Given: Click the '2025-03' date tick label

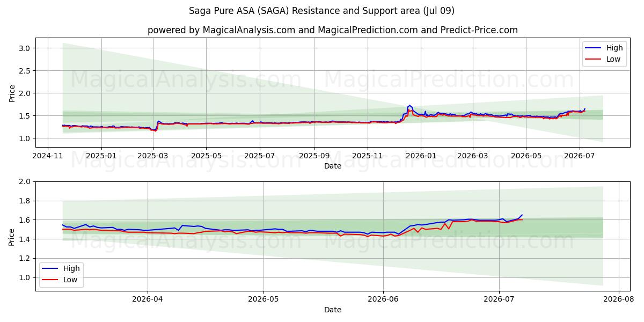Looking at the screenshot, I should tap(153, 156).
